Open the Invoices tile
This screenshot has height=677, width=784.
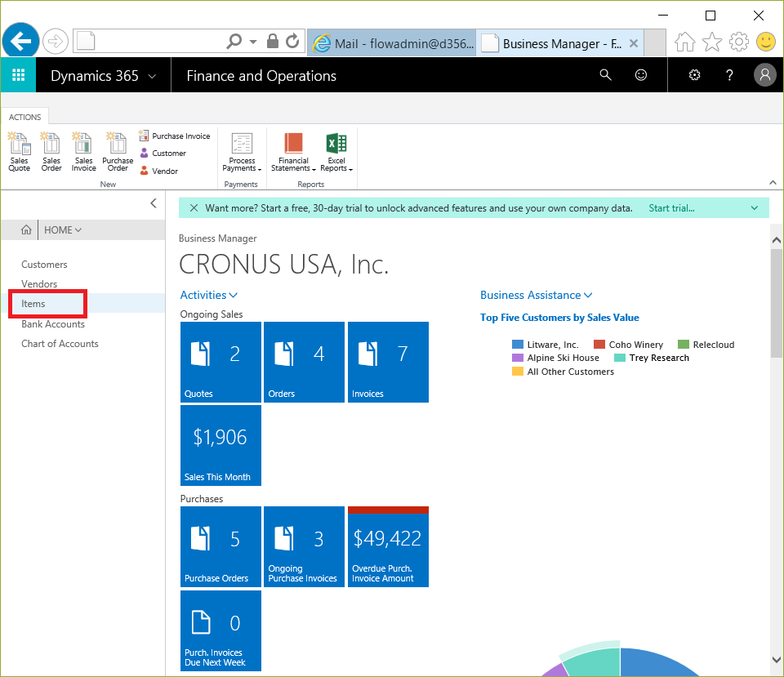point(388,362)
